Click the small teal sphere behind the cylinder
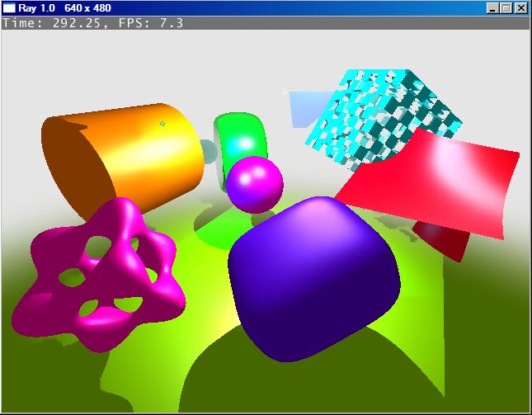 [x=208, y=151]
